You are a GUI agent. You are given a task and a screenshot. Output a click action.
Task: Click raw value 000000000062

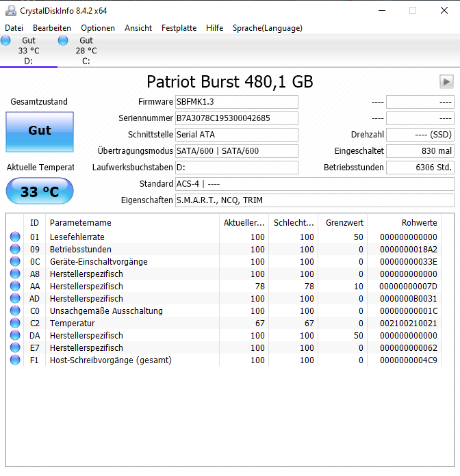tap(409, 348)
